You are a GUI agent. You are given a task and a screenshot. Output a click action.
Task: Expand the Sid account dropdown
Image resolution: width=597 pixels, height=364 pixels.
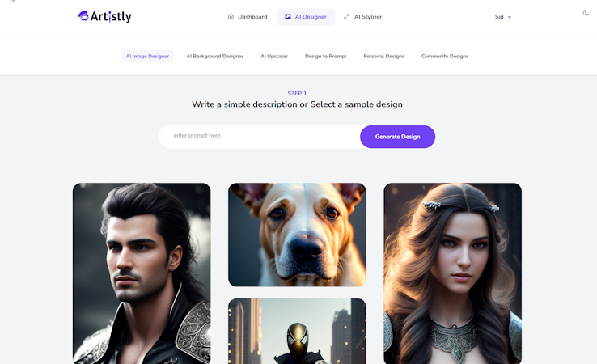(x=503, y=17)
